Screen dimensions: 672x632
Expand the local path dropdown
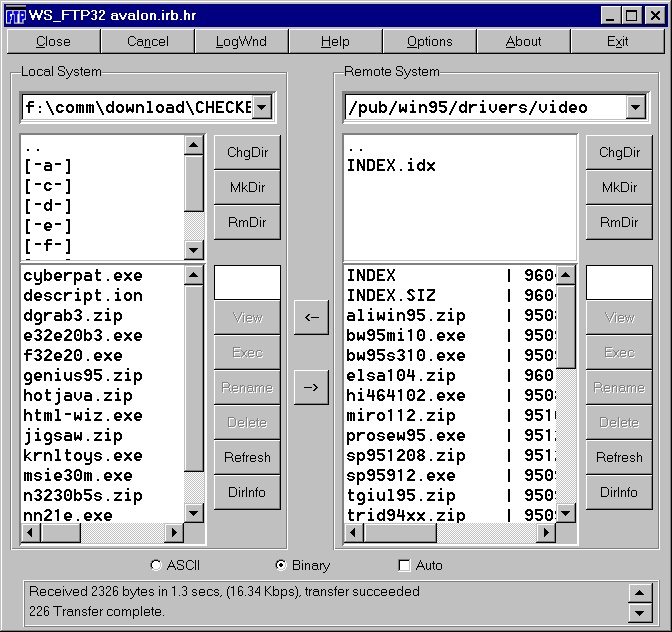pyautogui.click(x=261, y=107)
